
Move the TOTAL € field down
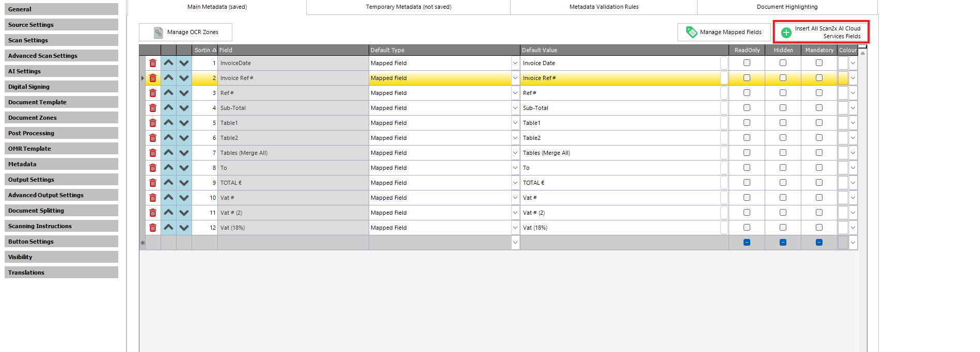click(x=184, y=183)
